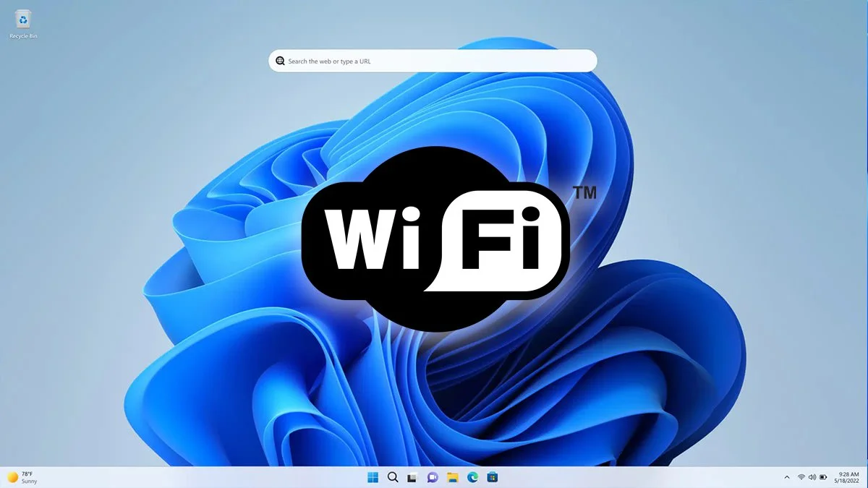Viewport: 868px width, 488px height.
Task: Click the Wi-Fi status icon in the tray
Action: point(801,477)
